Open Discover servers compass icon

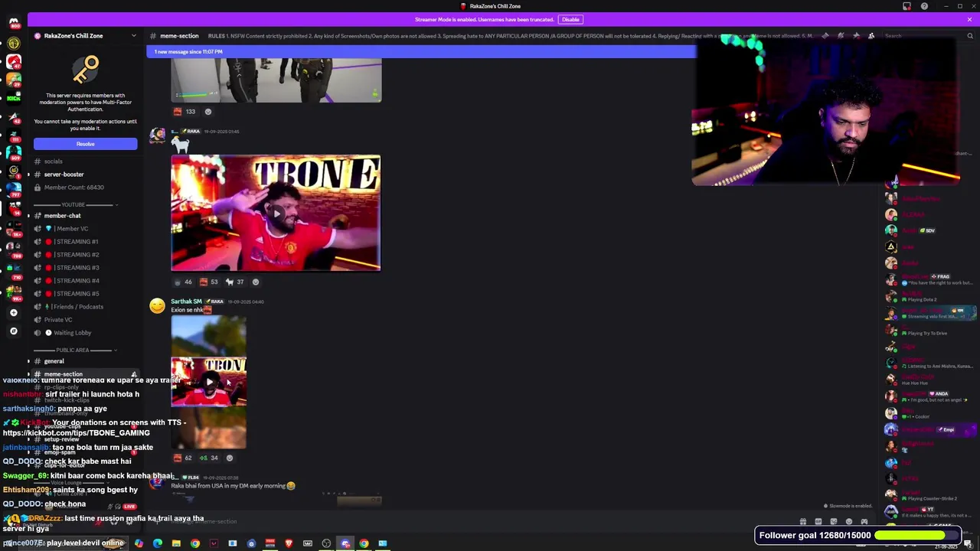14,331
